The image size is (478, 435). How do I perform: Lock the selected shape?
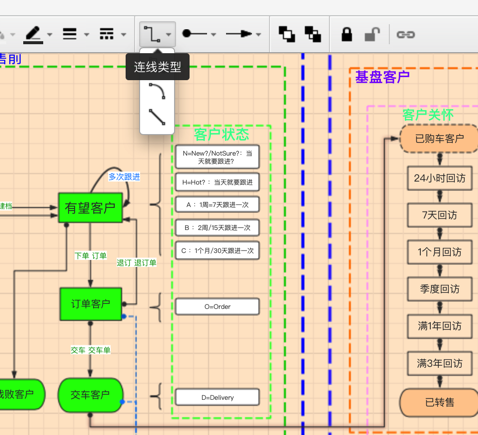pyautogui.click(x=347, y=34)
